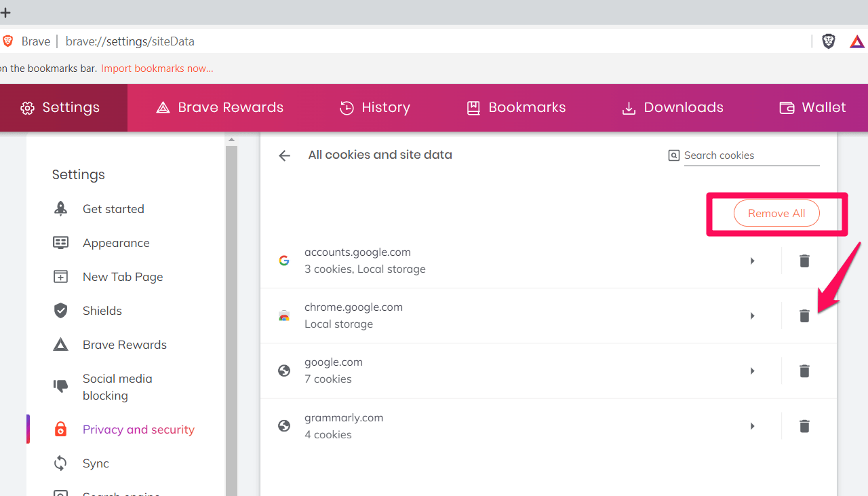The width and height of the screenshot is (868, 496).
Task: Click the Search cookies input field
Action: point(751,155)
